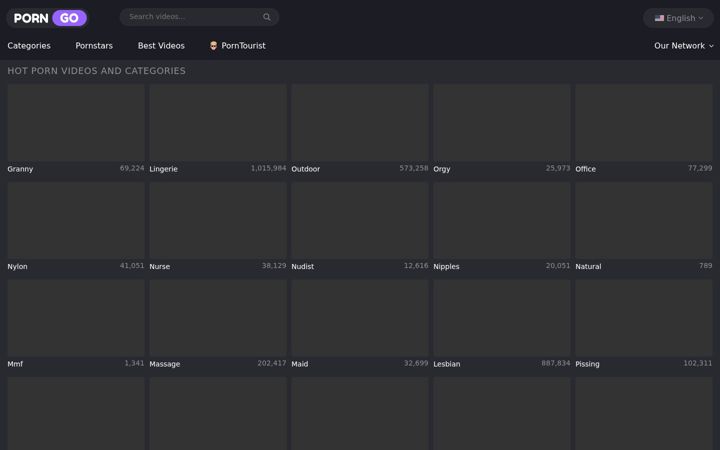Expand the Our Network menu
The image size is (720, 450).
684,46
